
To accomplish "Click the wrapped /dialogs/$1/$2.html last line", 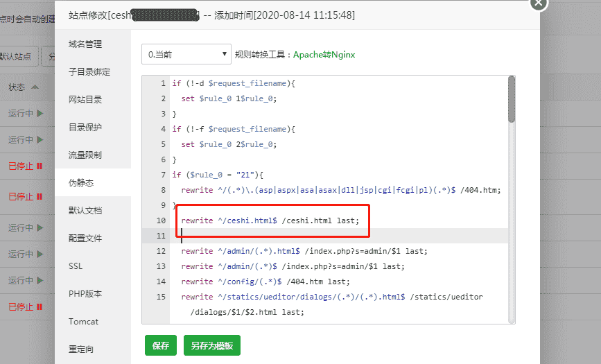I will [247, 312].
